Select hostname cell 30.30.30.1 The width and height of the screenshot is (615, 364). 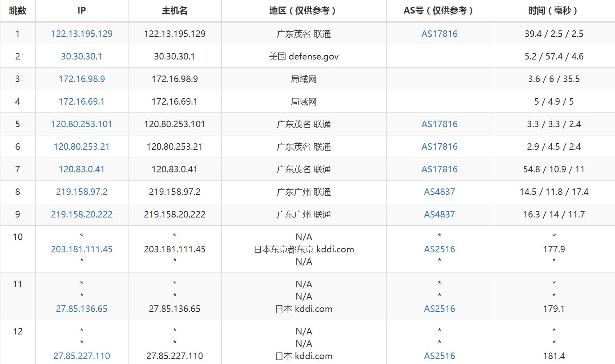point(174,56)
